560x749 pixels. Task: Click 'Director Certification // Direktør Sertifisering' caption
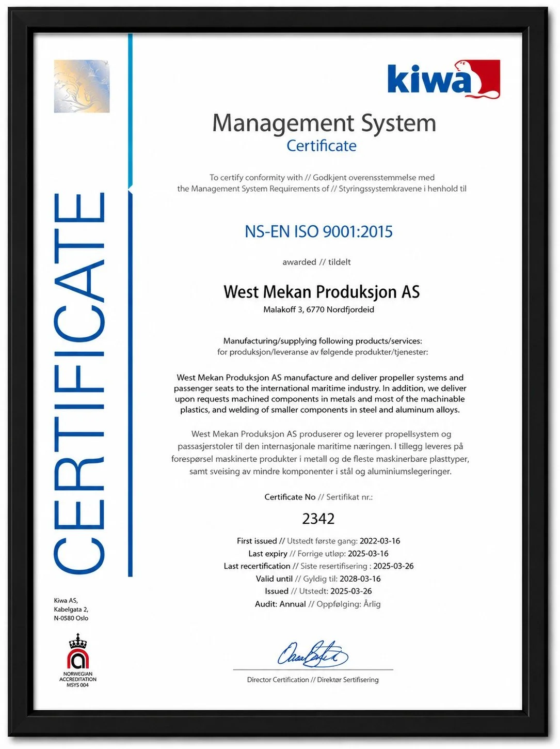313,680
